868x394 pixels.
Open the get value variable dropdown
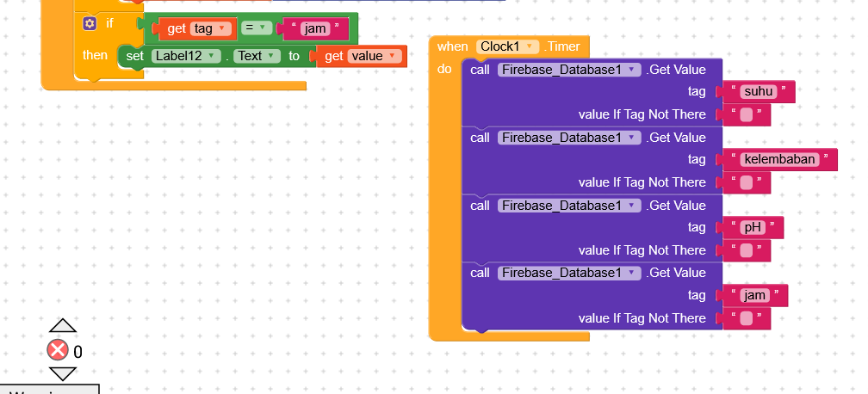[374, 56]
